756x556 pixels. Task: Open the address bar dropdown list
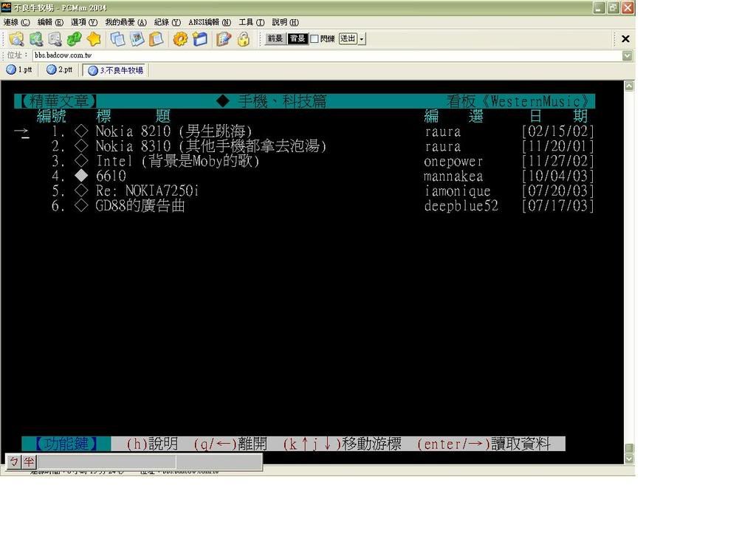click(x=627, y=55)
